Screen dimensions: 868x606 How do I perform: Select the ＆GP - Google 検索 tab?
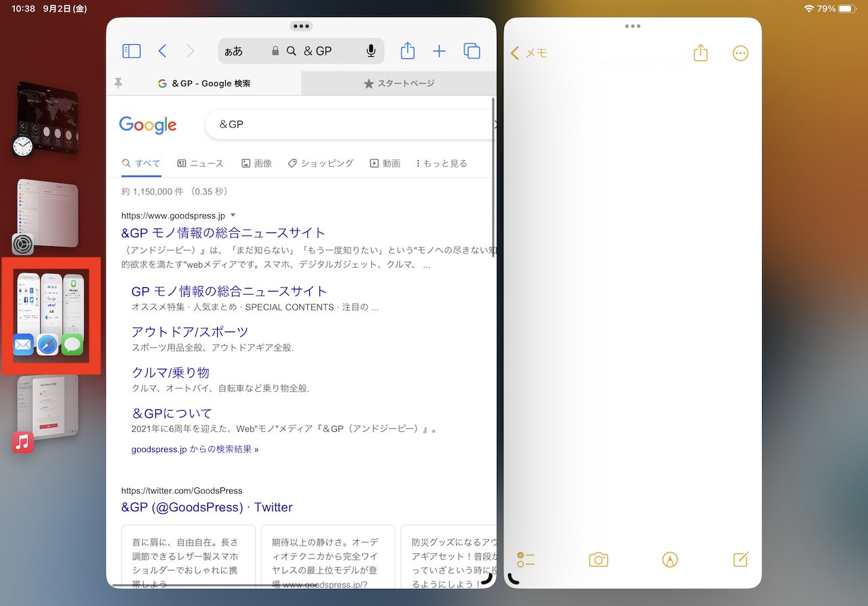point(204,83)
